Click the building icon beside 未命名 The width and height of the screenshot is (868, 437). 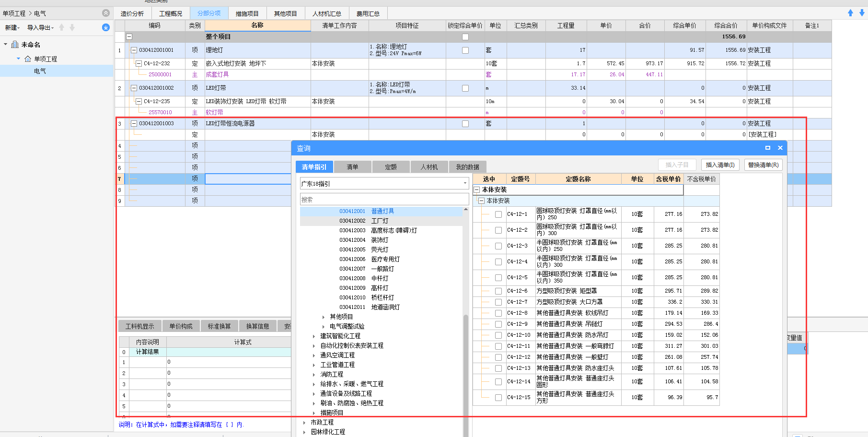[x=15, y=45]
